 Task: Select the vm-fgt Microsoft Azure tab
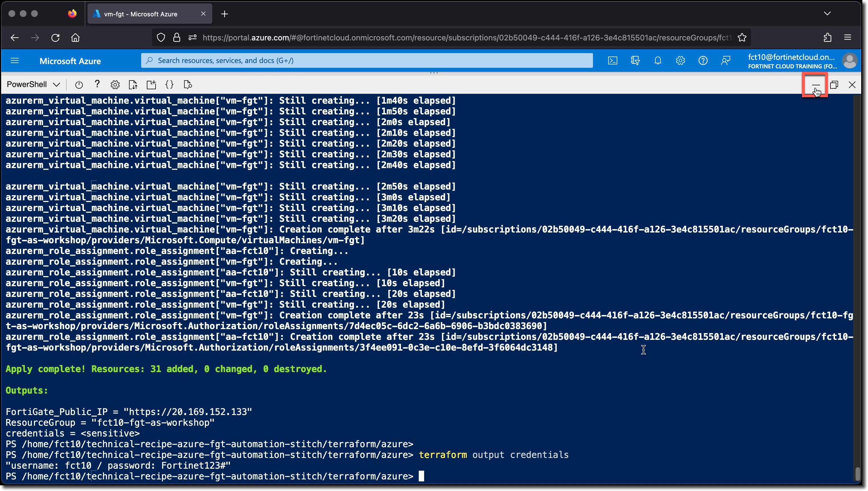click(150, 14)
